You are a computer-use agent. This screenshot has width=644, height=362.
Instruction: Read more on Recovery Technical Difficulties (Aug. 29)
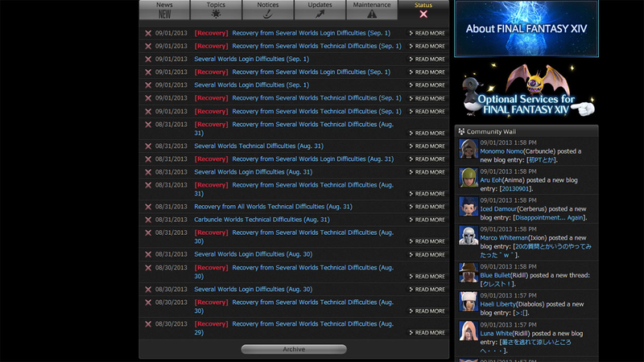427,332
